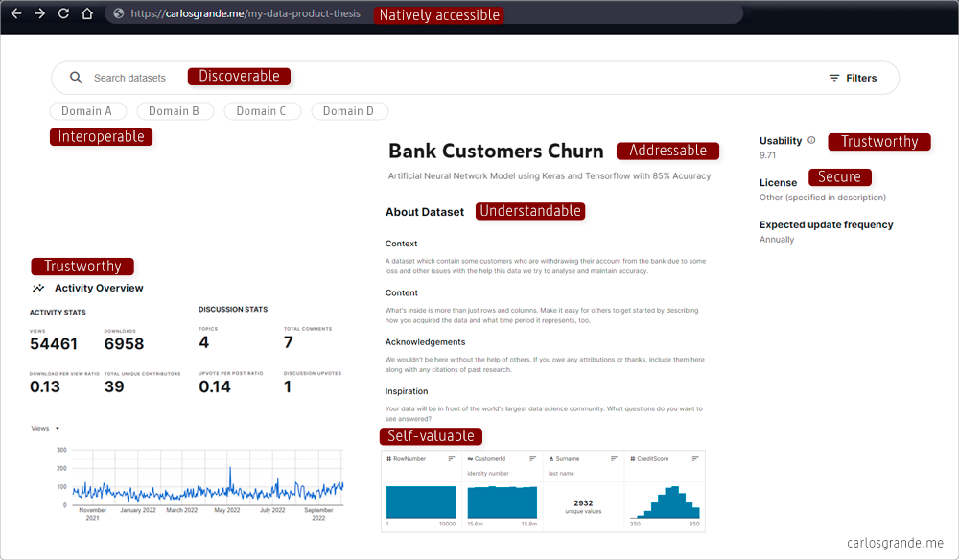
Task: Click the browser URL address bar
Action: point(240,13)
